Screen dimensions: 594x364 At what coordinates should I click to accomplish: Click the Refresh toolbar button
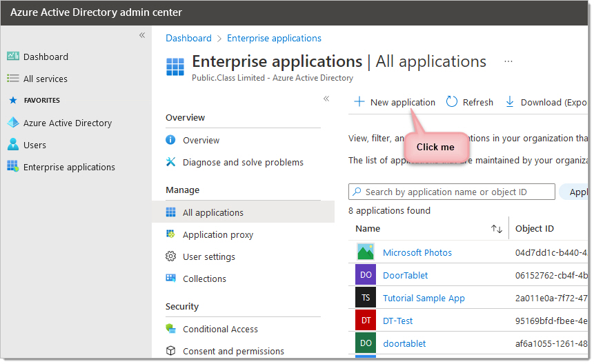coord(470,102)
